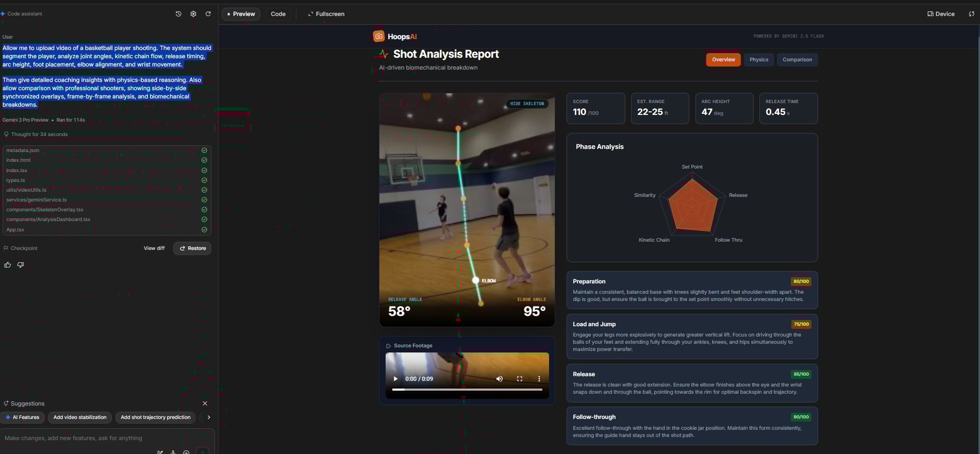Click the check status icon for App.tsx
Image resolution: width=980 pixels, height=454 pixels.
(204, 230)
